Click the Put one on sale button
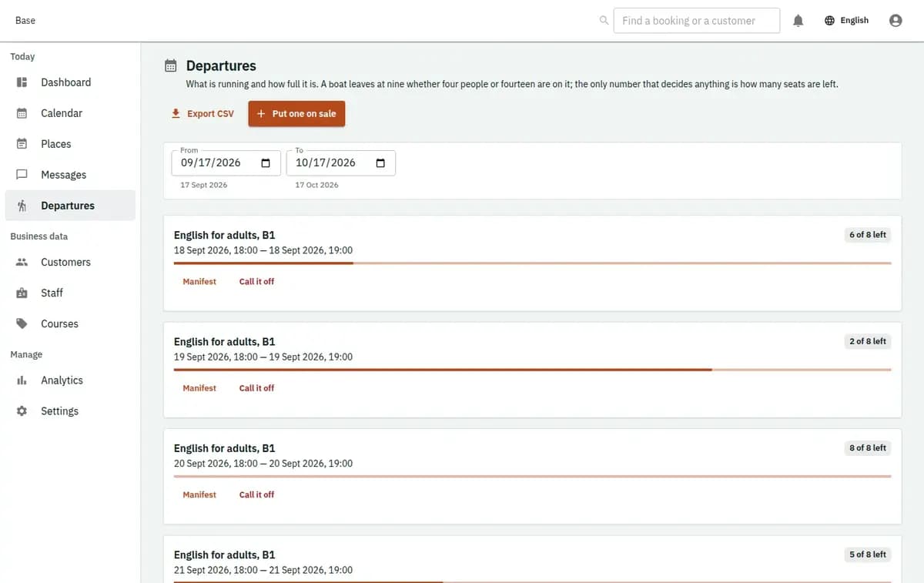The image size is (924, 583). coord(296,114)
